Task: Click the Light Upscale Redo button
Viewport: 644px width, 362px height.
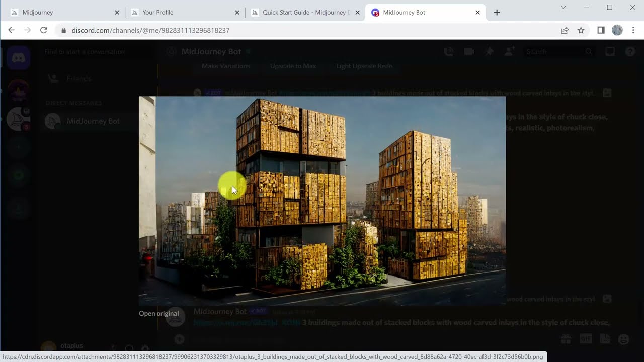Action: (364, 66)
